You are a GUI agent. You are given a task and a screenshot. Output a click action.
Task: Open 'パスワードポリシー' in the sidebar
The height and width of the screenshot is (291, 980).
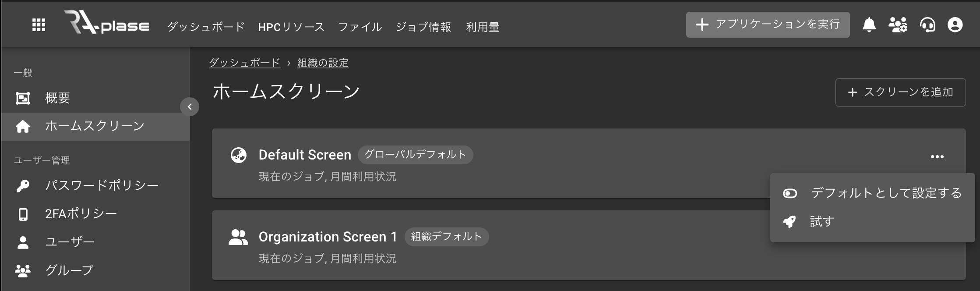pos(102,185)
